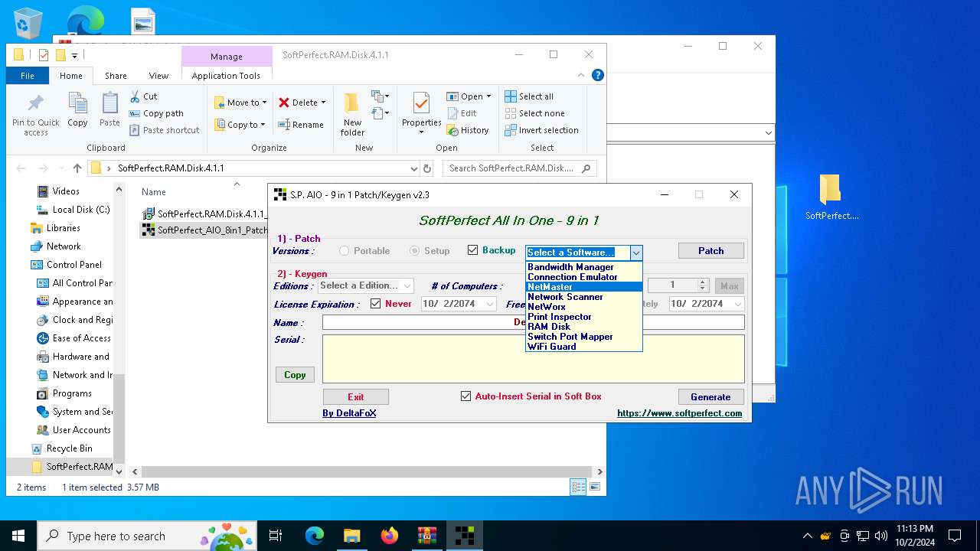Click the Search SoftPerfect.RAM.Disk box
980x551 pixels.
click(520, 168)
